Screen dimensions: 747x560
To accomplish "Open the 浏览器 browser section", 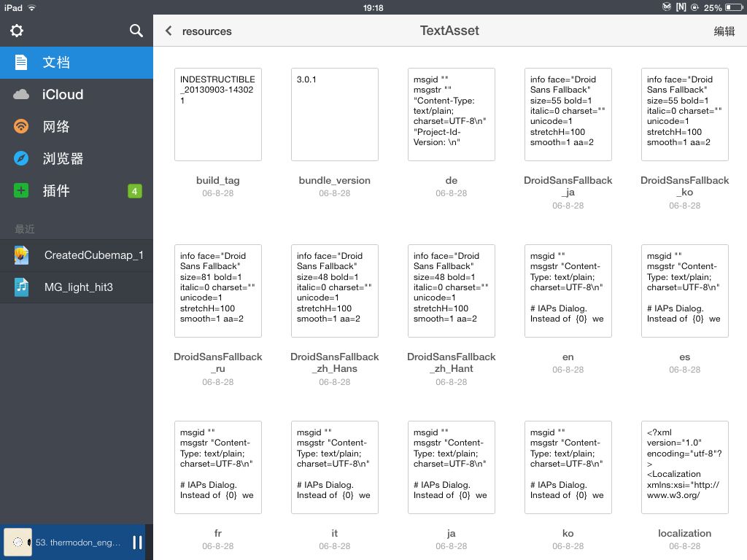I will [x=76, y=158].
